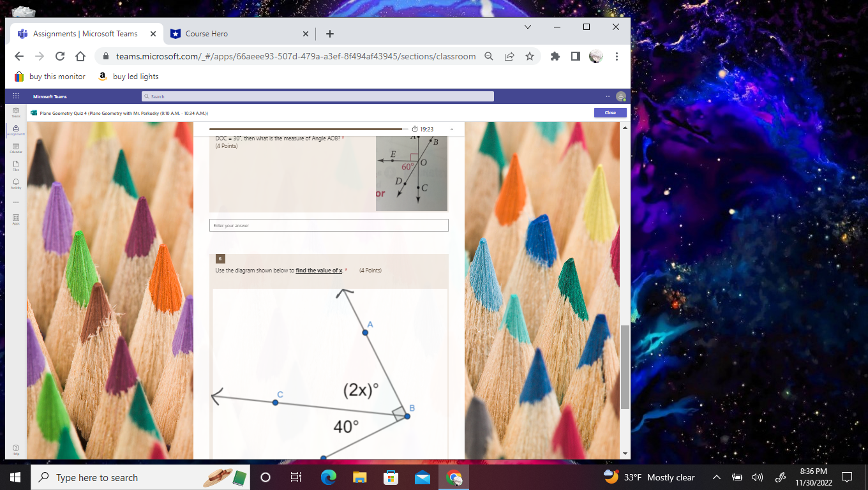Open Teams from the left sidebar
Viewport: 868px width, 490px height.
(x=15, y=113)
